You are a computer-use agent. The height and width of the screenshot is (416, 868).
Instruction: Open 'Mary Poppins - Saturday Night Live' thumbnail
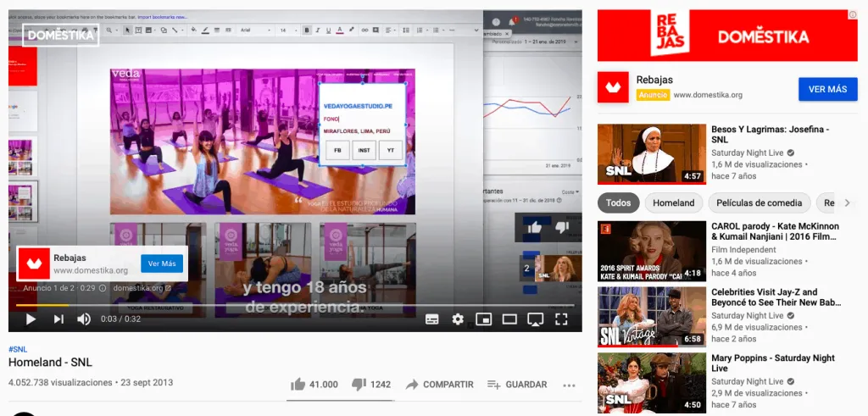tap(652, 383)
